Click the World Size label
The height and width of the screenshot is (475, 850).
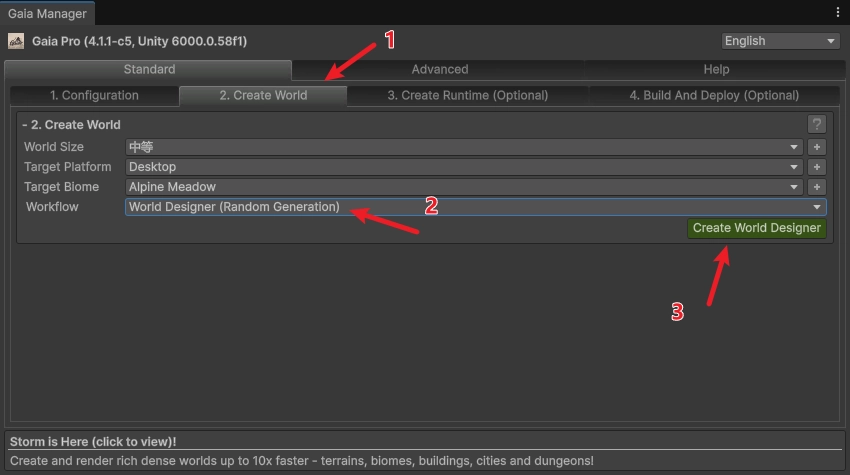[x=54, y=147]
